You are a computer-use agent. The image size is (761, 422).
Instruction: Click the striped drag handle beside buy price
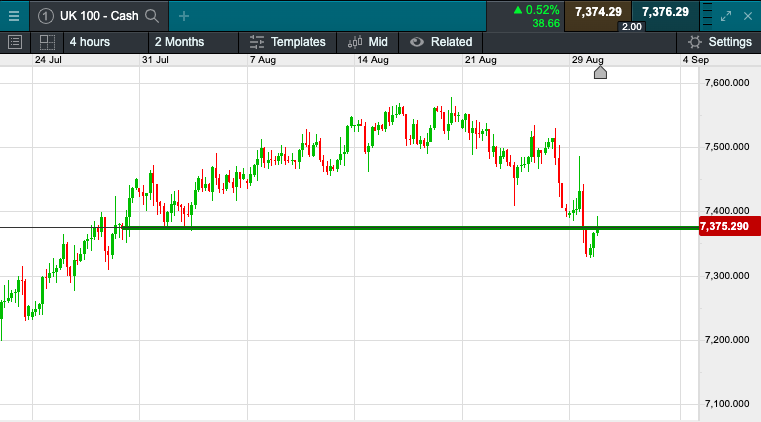pyautogui.click(x=704, y=15)
